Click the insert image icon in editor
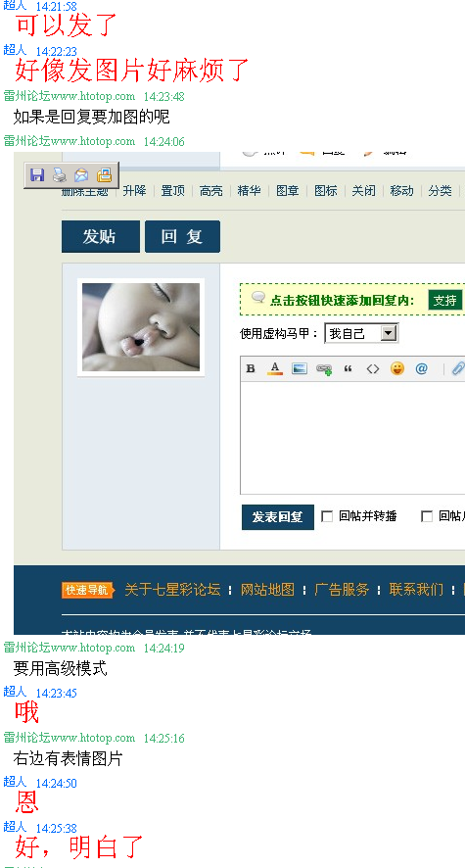The image size is (465, 868). (x=300, y=368)
